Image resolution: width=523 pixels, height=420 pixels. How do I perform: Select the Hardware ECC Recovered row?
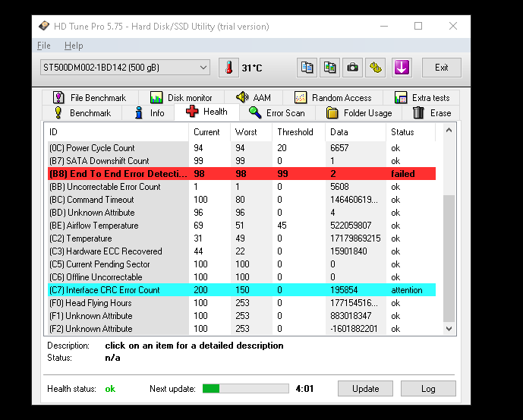point(242,251)
